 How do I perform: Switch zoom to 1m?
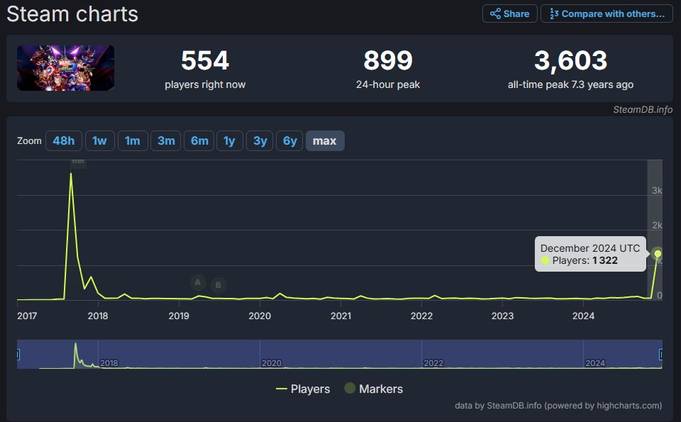tap(132, 141)
